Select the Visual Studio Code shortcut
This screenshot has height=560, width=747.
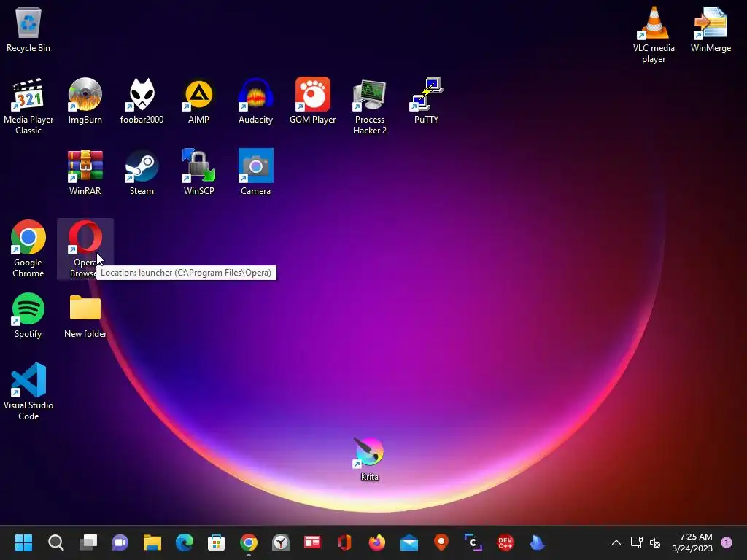click(x=28, y=392)
